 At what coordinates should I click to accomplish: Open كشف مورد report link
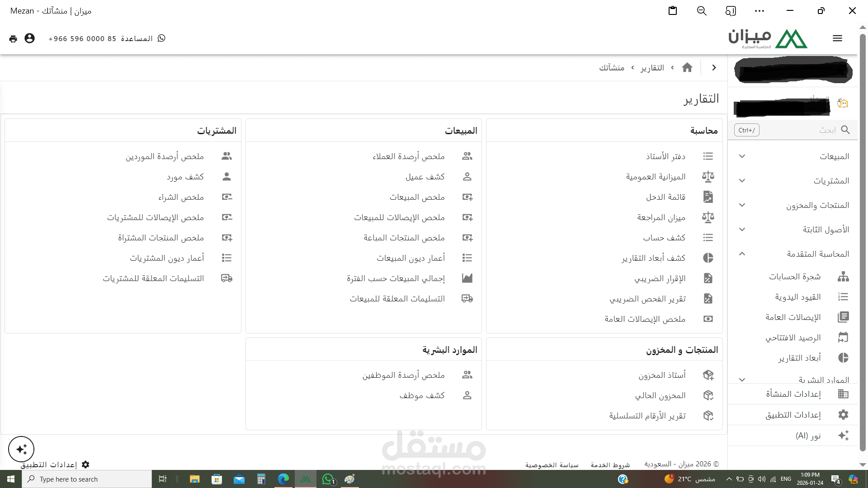(x=185, y=177)
